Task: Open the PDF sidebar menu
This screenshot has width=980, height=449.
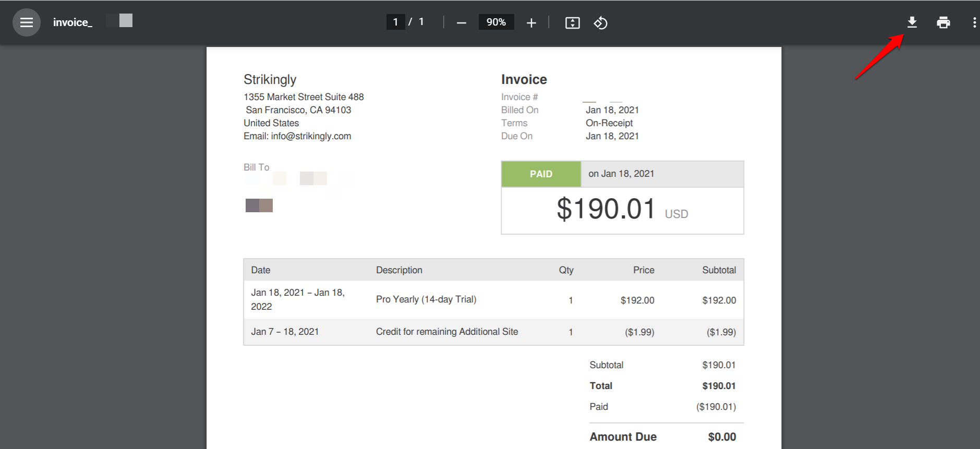Action: 27,22
